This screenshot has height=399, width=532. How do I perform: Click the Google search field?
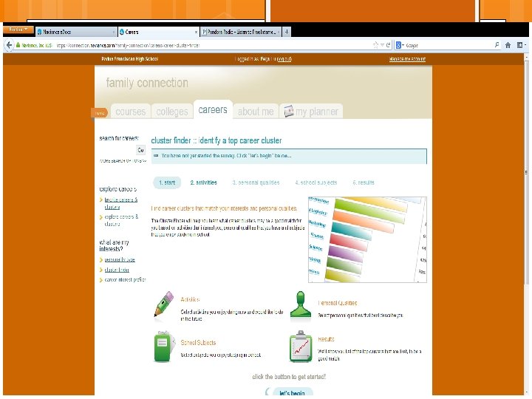click(449, 45)
